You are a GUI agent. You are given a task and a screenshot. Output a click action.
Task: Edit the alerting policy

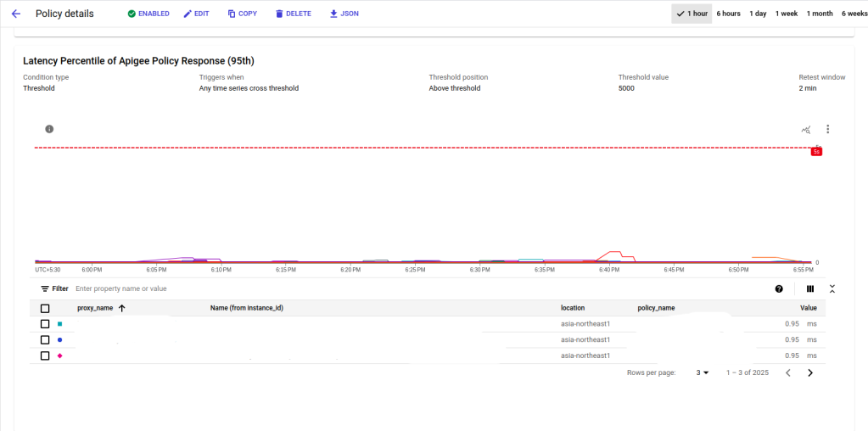click(196, 14)
